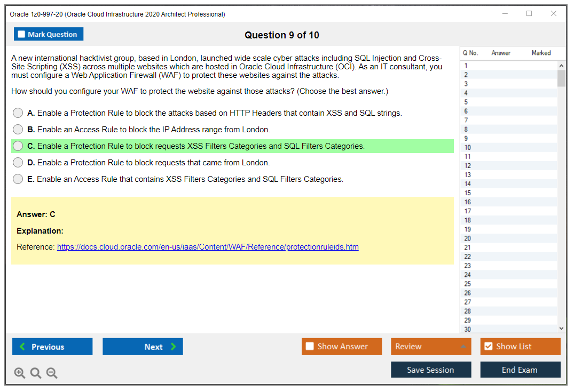
Task: Select the middle magnifier search icon
Action: 36,373
